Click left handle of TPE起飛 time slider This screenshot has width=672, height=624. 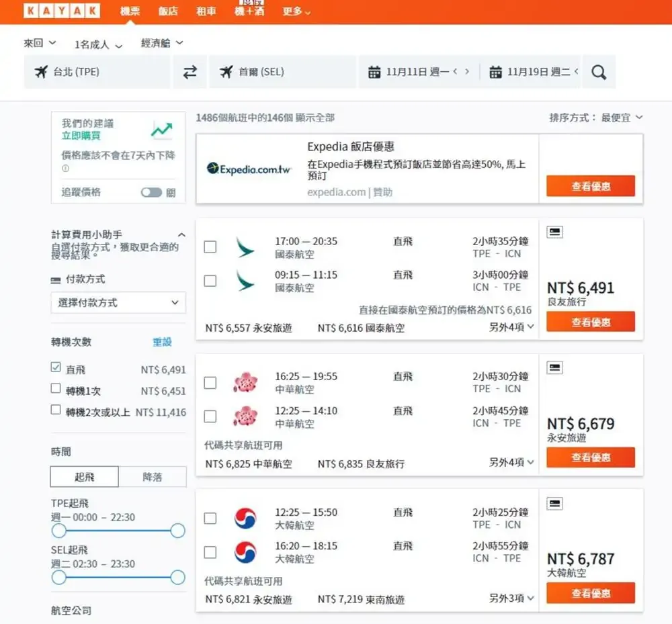pos(59,531)
